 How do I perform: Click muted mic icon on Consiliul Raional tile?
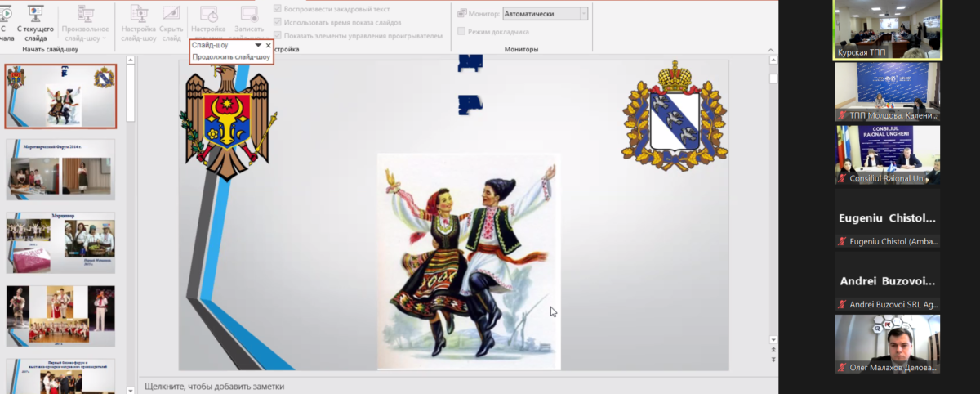842,178
